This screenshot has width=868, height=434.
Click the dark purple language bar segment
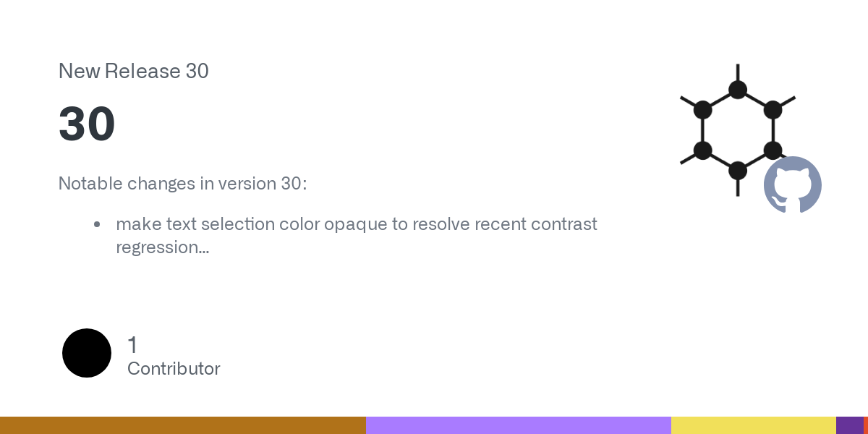point(850,425)
